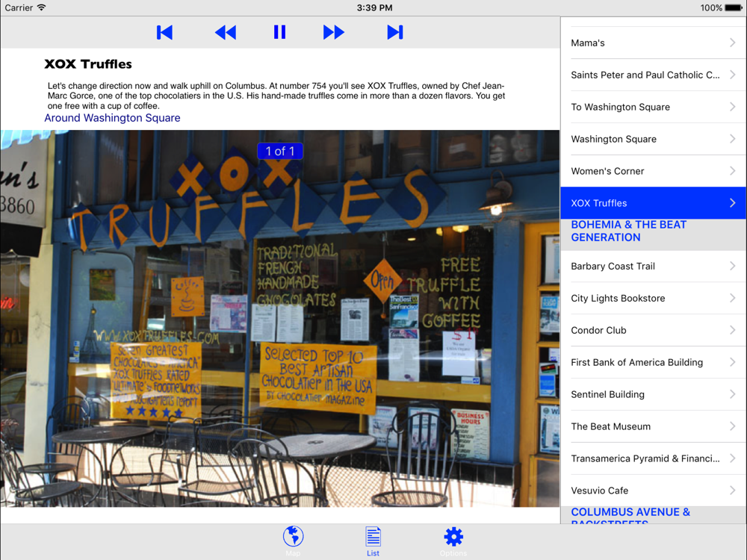747x560 pixels.
Task: Select the highlighted XOX Truffles row
Action: (x=654, y=203)
